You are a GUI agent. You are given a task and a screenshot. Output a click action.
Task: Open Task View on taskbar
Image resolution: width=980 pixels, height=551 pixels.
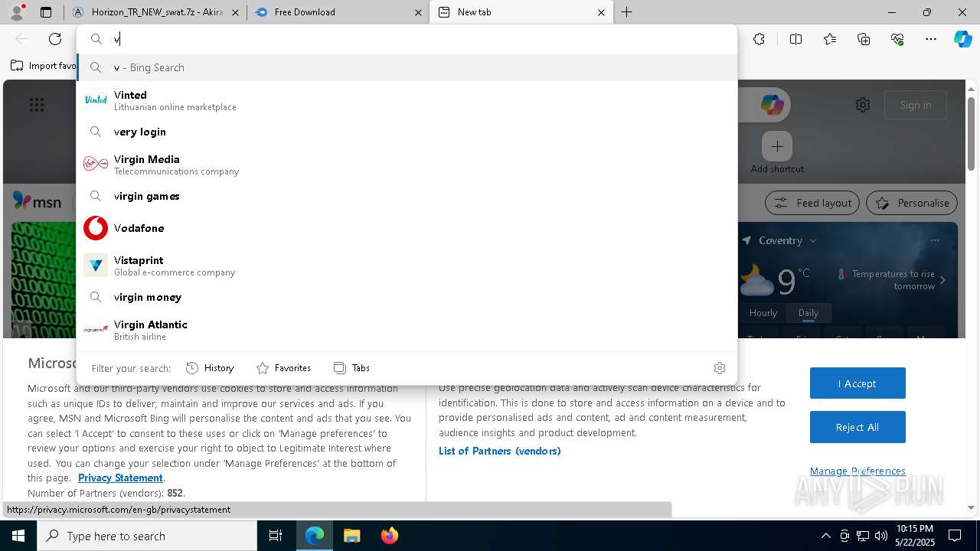point(276,536)
